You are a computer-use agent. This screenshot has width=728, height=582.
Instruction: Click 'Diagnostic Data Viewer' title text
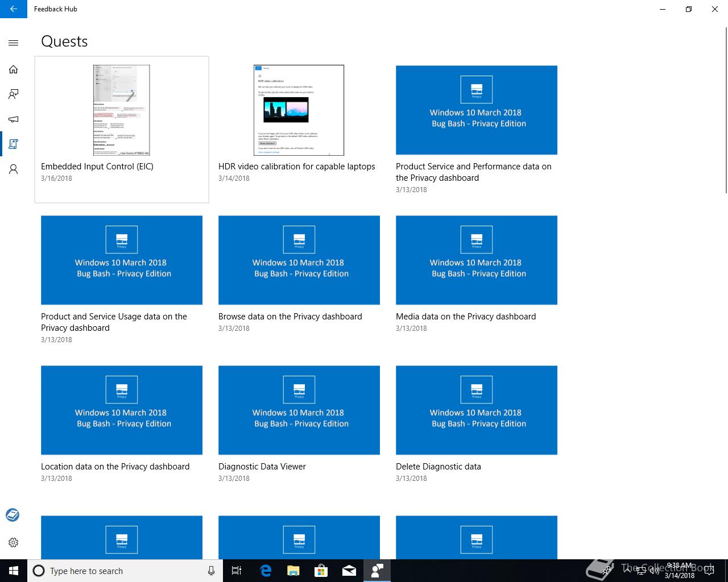pos(262,467)
